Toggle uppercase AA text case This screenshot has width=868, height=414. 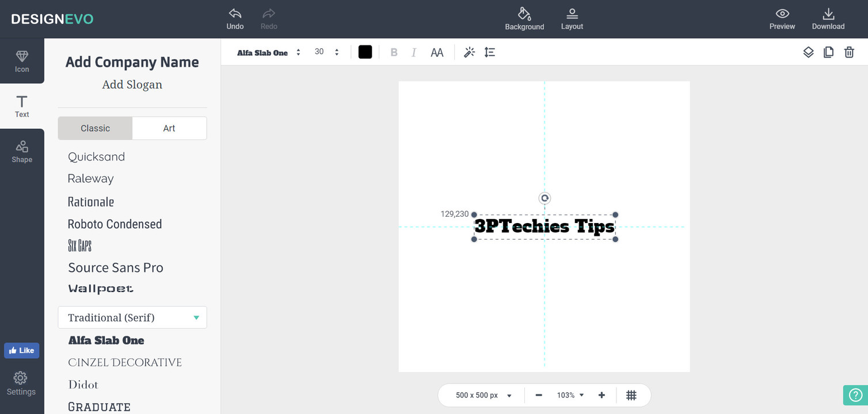(437, 52)
